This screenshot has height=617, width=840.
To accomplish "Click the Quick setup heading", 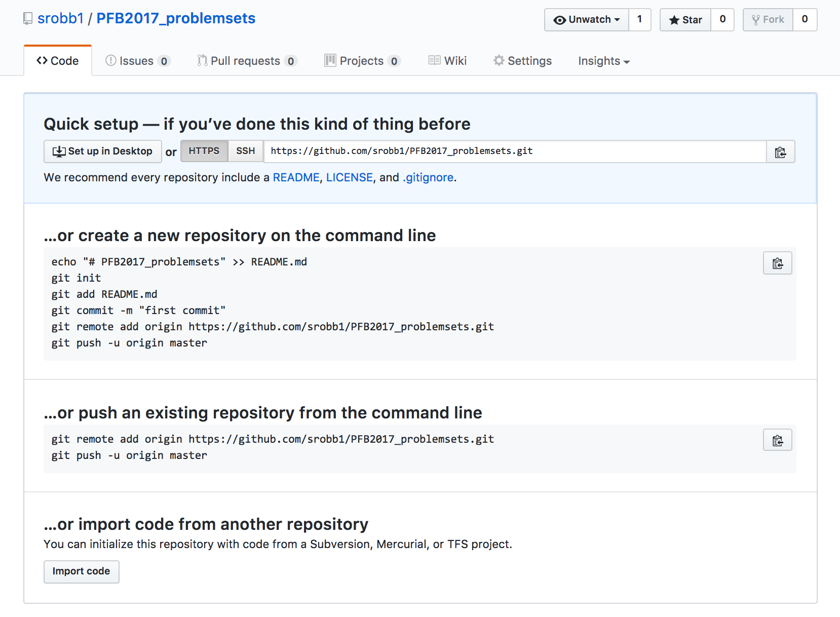I will pyautogui.click(x=257, y=124).
